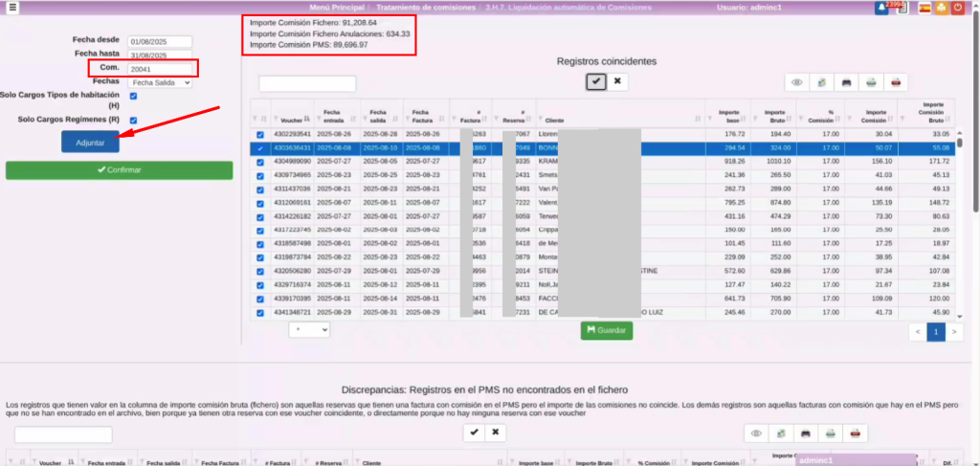Open the Fechas dropdown showing Fecha Salida
Screen dimensions: 980x466
pyautogui.click(x=161, y=82)
